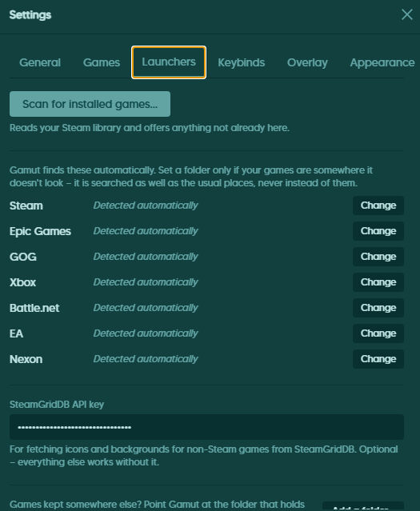Open the Games tab
The image size is (420, 511).
[x=102, y=62]
